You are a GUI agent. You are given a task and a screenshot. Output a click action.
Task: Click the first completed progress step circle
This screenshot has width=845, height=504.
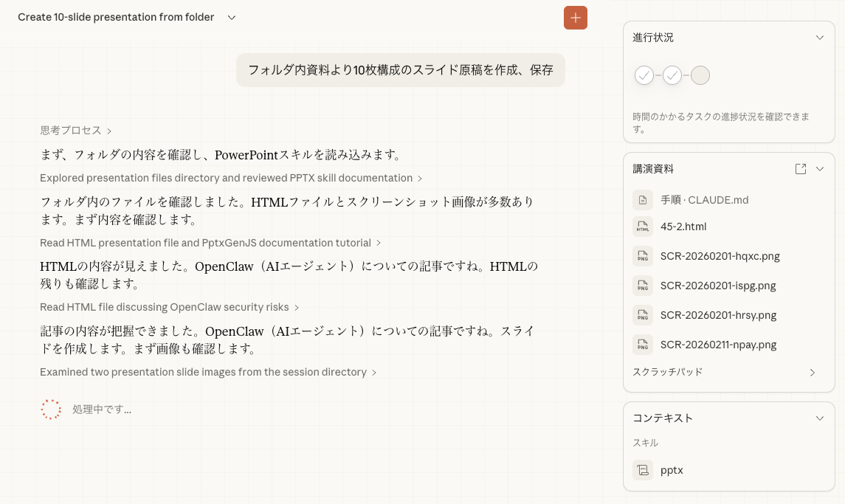pyautogui.click(x=644, y=75)
